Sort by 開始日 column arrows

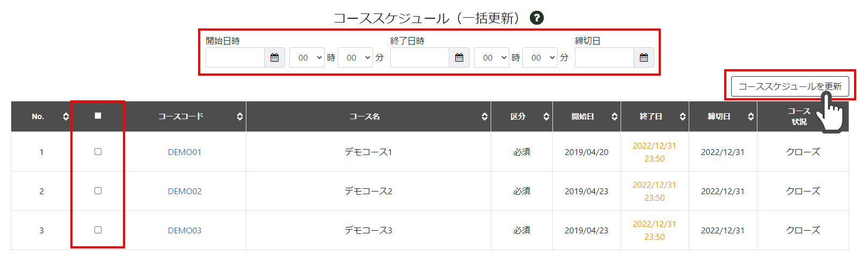click(x=614, y=116)
